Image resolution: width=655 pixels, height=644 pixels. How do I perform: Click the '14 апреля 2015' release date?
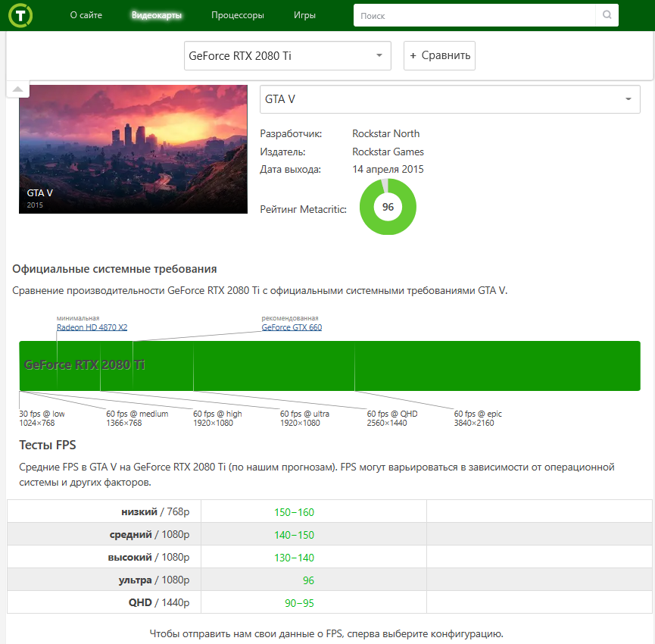tap(388, 169)
